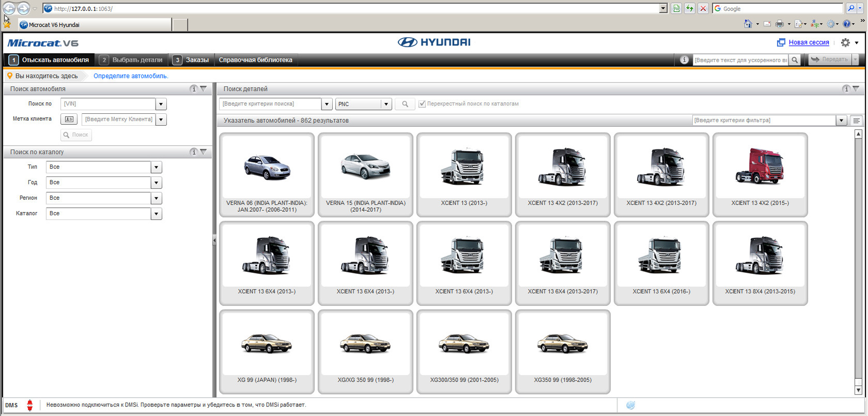Open the Тип dropdown
868x416 pixels.
click(x=156, y=167)
